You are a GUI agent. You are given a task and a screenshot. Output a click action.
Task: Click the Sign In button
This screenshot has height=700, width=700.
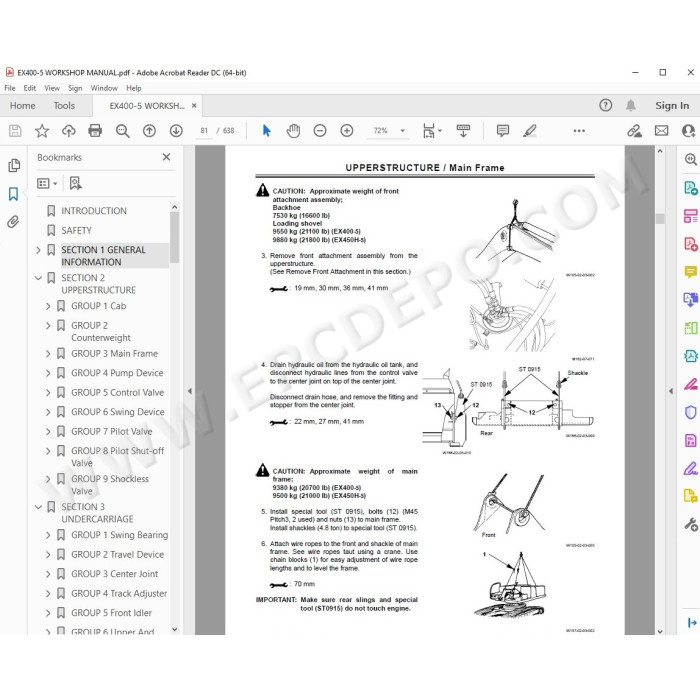coord(672,106)
